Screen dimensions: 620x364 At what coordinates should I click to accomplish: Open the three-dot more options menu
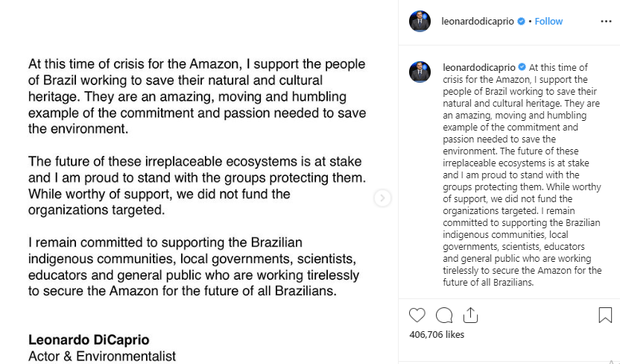[606, 21]
